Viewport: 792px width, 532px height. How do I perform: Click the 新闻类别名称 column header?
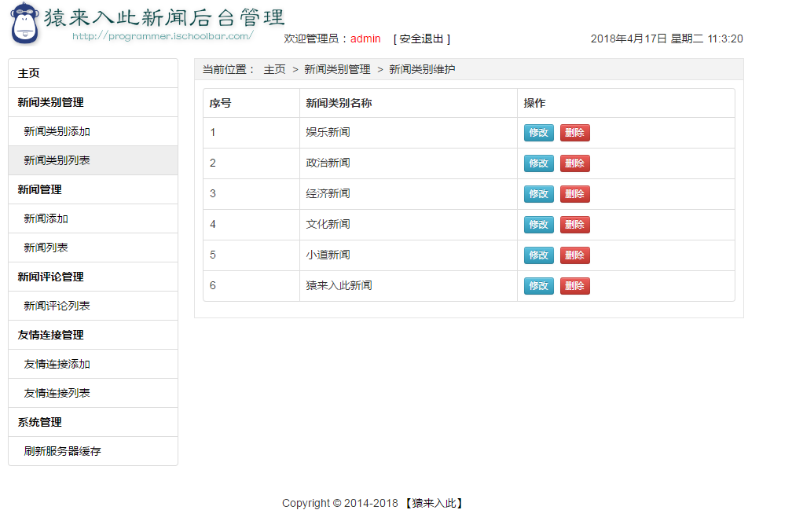[409, 103]
